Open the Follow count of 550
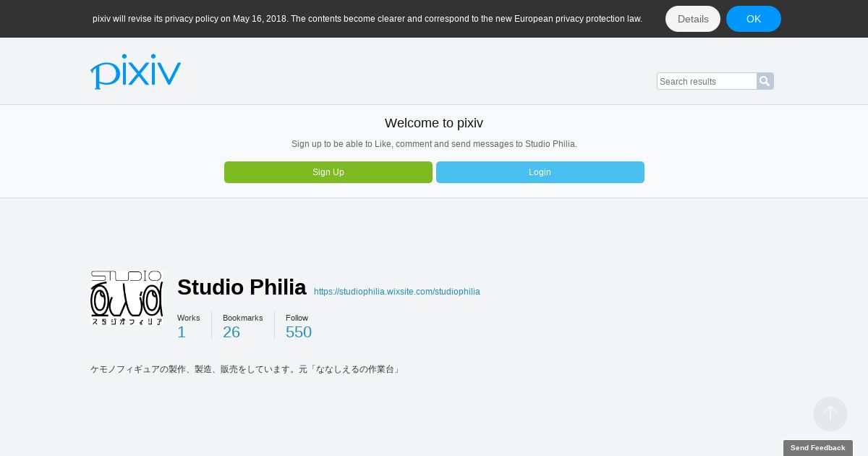The width and height of the screenshot is (868, 456). [x=299, y=332]
